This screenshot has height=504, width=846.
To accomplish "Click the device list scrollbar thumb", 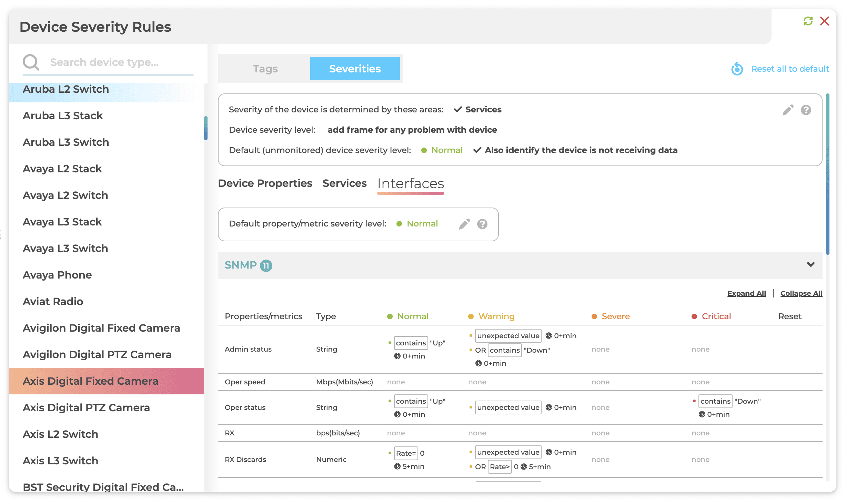I will [x=205, y=128].
